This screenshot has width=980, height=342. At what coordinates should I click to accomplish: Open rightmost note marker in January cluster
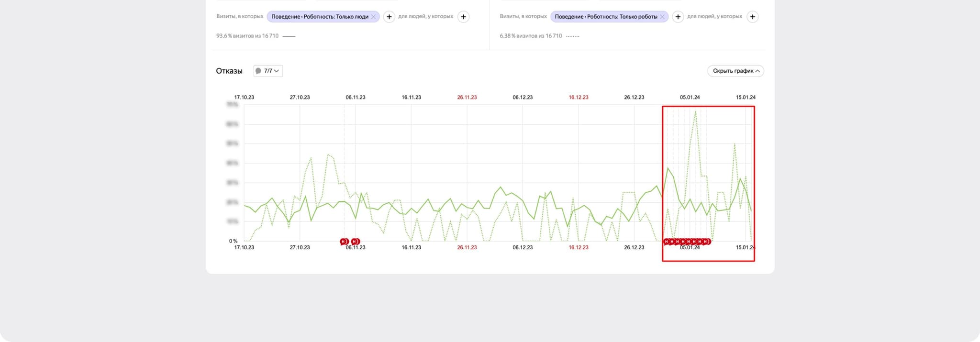[706, 242]
